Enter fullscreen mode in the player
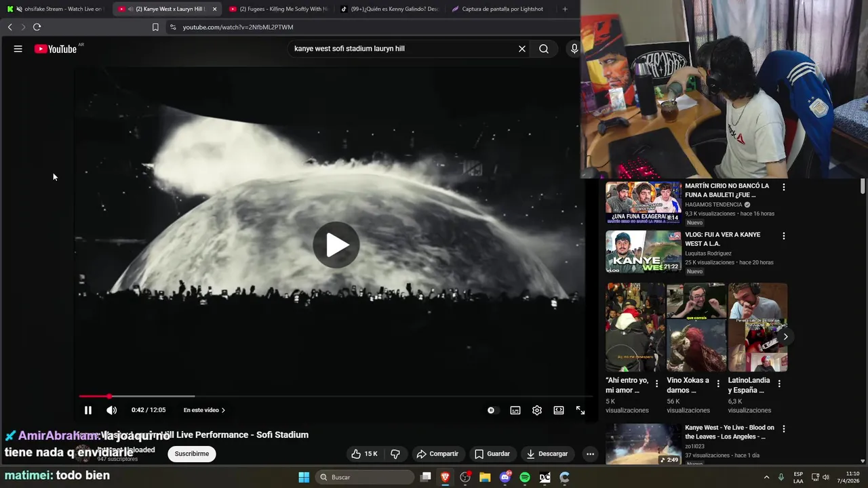The image size is (868, 488). (x=580, y=410)
